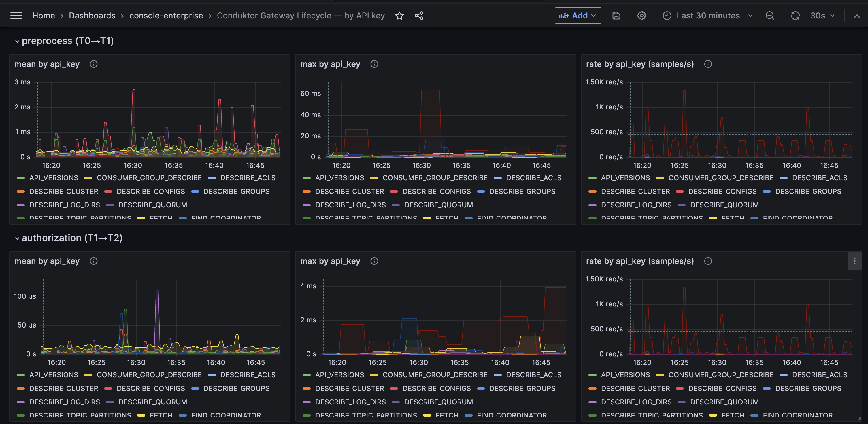Open preprocess rate by api_key (samples/s) title menu
Viewport: 868px width, 424px height.
pos(640,64)
